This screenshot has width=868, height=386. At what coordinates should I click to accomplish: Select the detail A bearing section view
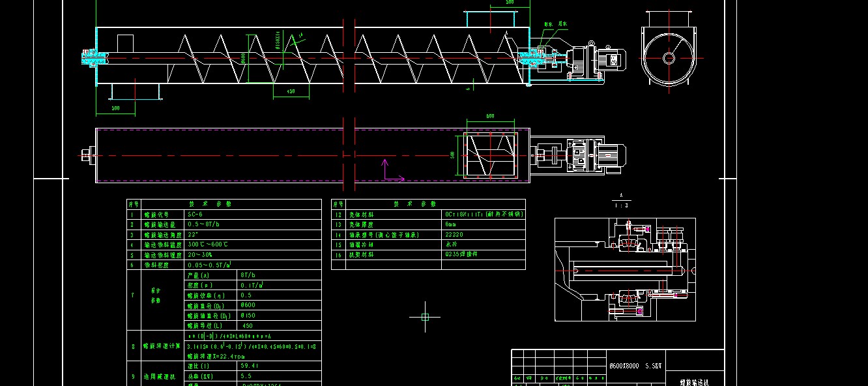(x=625, y=269)
